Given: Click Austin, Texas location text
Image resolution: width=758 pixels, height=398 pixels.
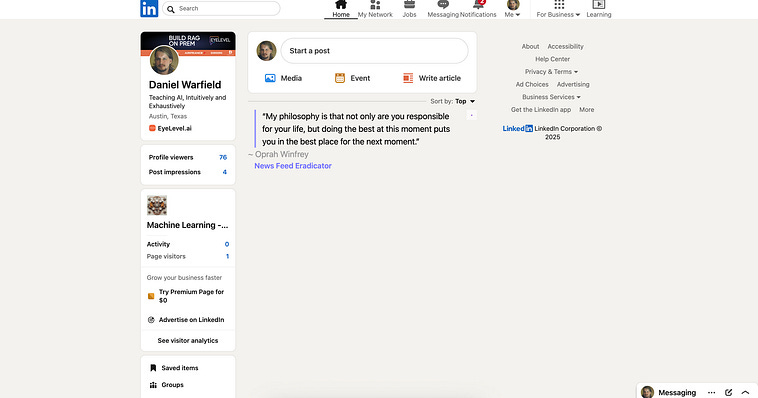Looking at the screenshot, I should coord(168,116).
